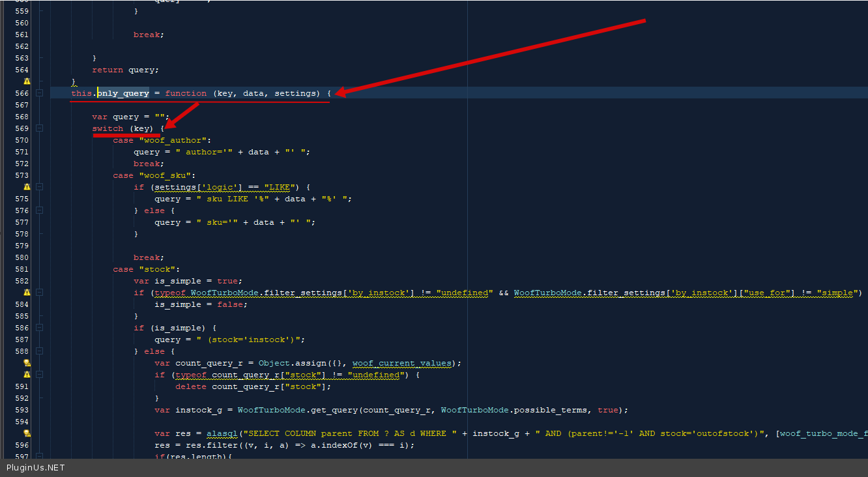This screenshot has width=868, height=477.
Task: Click line number 569 in the gutter
Action: tap(22, 128)
